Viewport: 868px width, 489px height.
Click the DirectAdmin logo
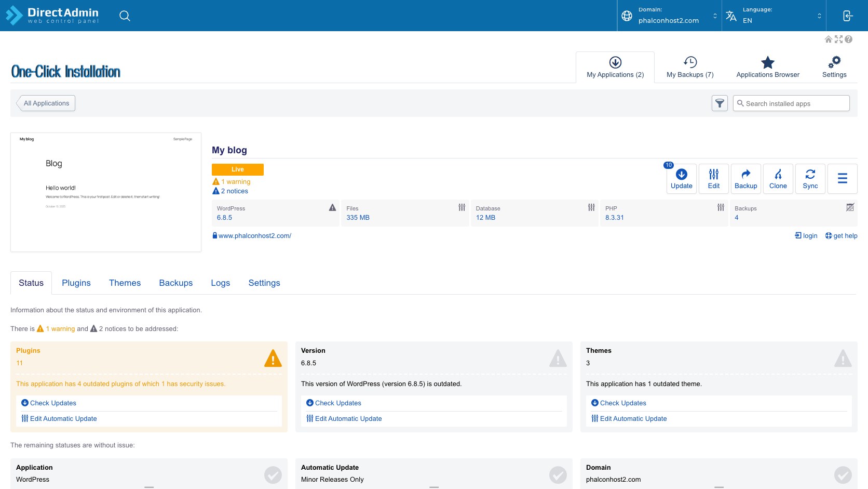[x=52, y=16]
